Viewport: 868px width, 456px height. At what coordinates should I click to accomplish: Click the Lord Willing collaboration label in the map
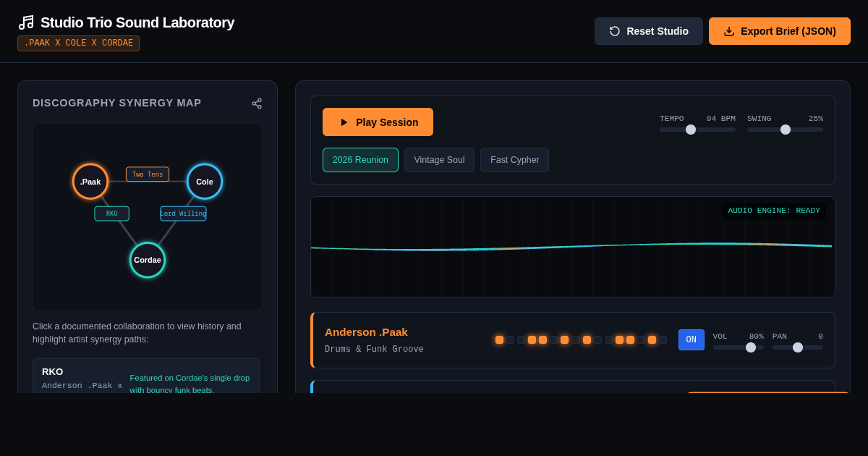pyautogui.click(x=183, y=214)
